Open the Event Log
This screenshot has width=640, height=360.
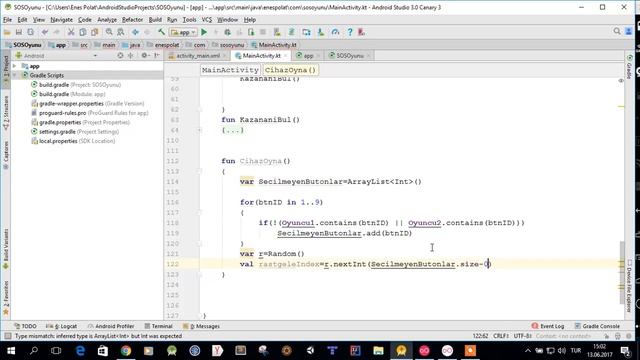pyautogui.click(x=548, y=326)
